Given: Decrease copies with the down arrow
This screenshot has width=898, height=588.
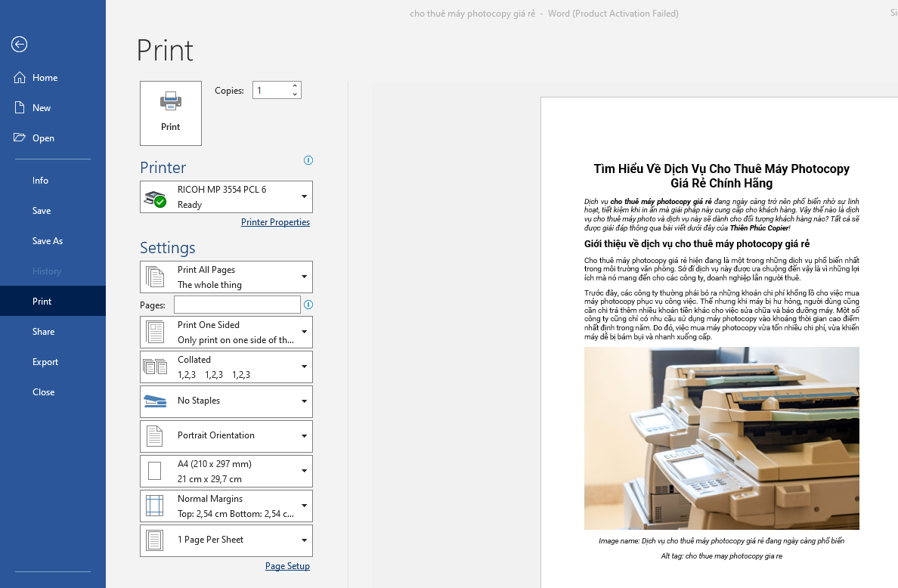Looking at the screenshot, I should (x=295, y=94).
